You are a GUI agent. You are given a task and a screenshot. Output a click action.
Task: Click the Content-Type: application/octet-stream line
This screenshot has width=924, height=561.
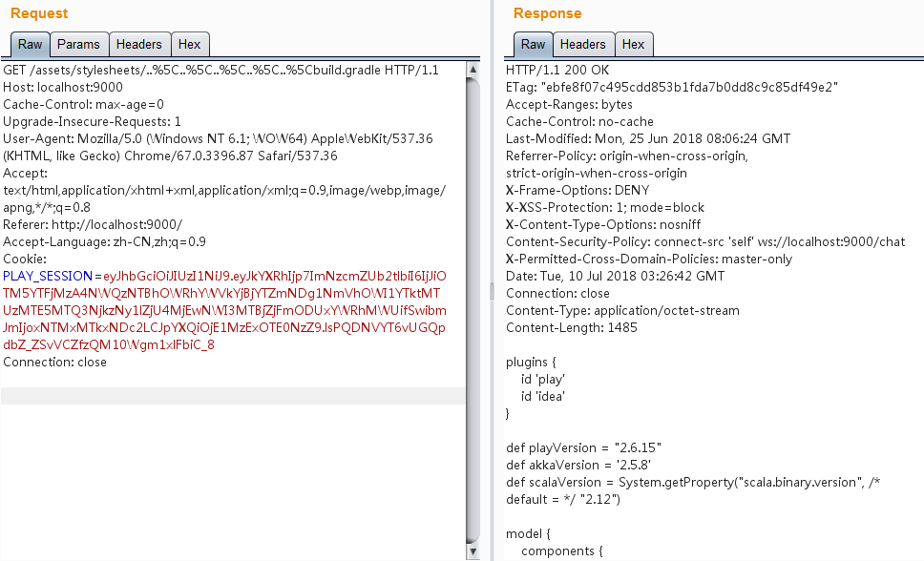coord(622,311)
